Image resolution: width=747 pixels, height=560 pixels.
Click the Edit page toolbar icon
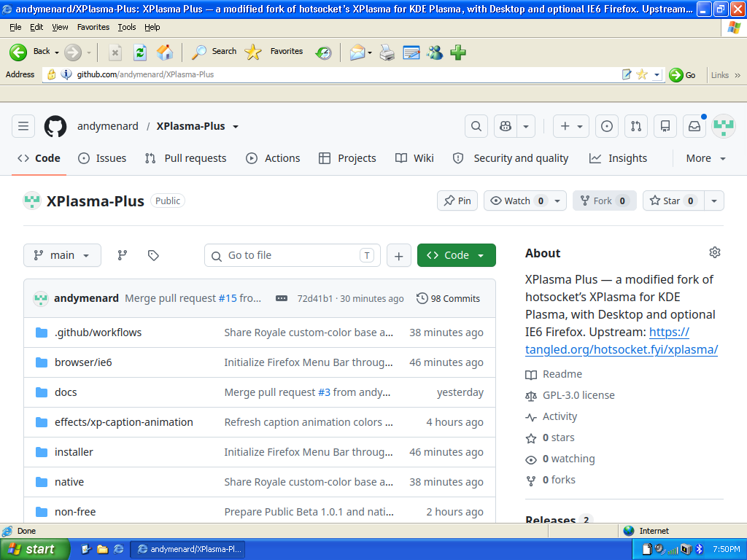pyautogui.click(x=411, y=52)
